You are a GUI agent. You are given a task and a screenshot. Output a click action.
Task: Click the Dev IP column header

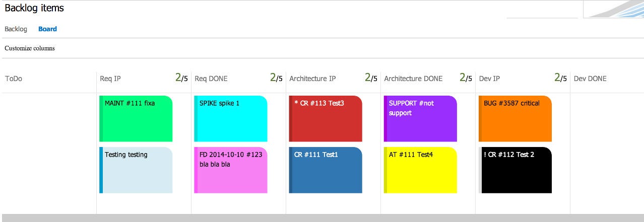pyautogui.click(x=489, y=79)
